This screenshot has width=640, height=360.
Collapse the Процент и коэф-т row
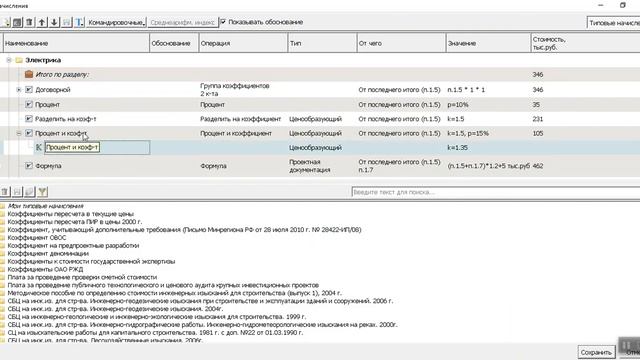[19, 133]
